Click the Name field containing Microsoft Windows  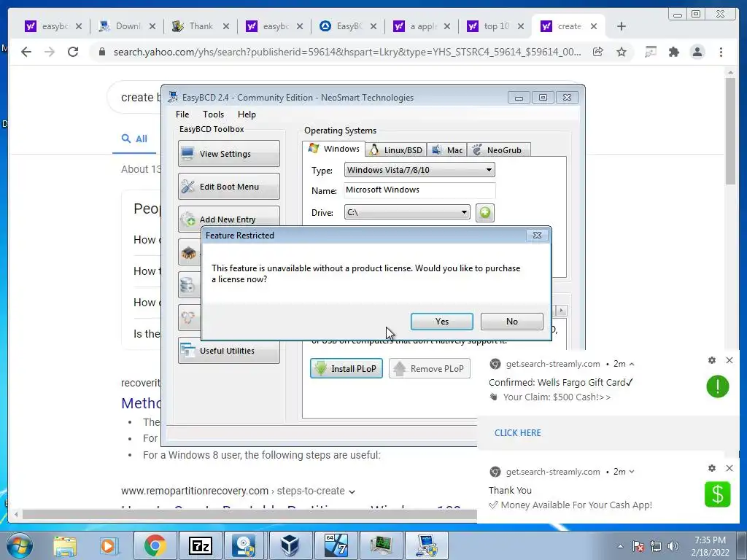[419, 190]
